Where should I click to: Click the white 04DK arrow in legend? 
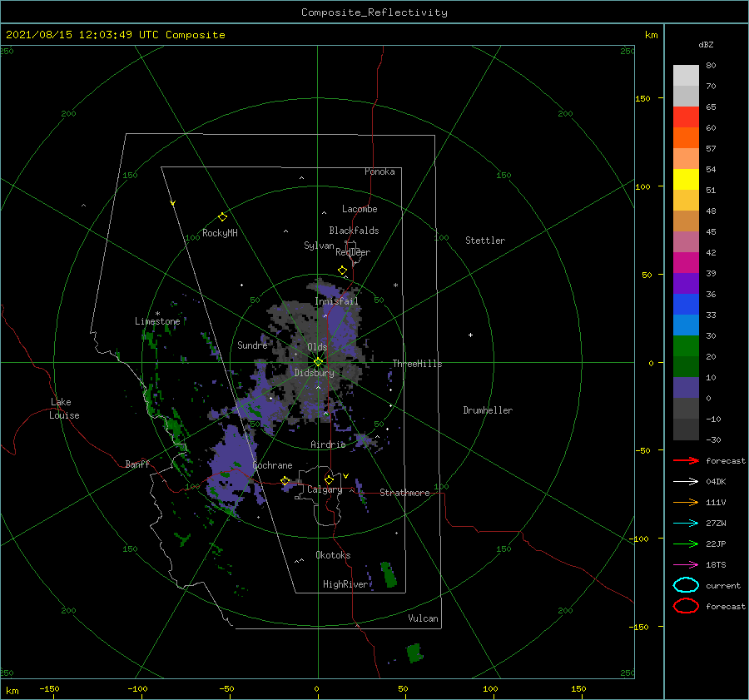tap(686, 482)
